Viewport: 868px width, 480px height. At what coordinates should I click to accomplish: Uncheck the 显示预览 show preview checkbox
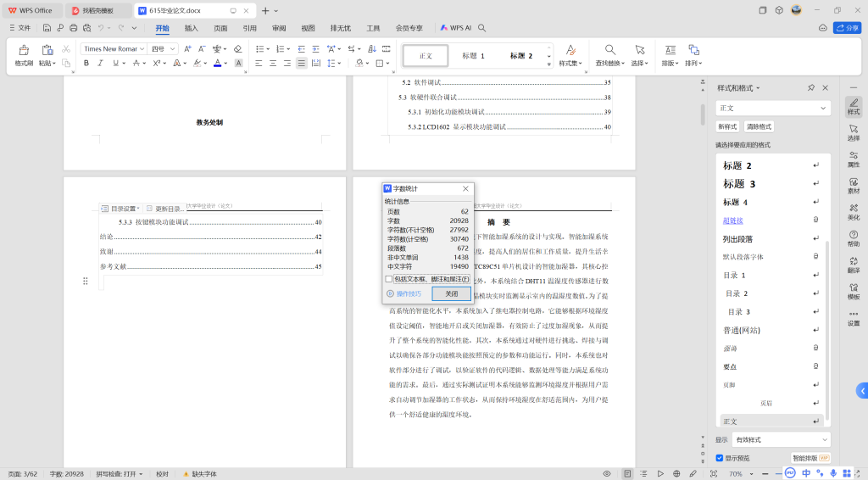pos(720,458)
